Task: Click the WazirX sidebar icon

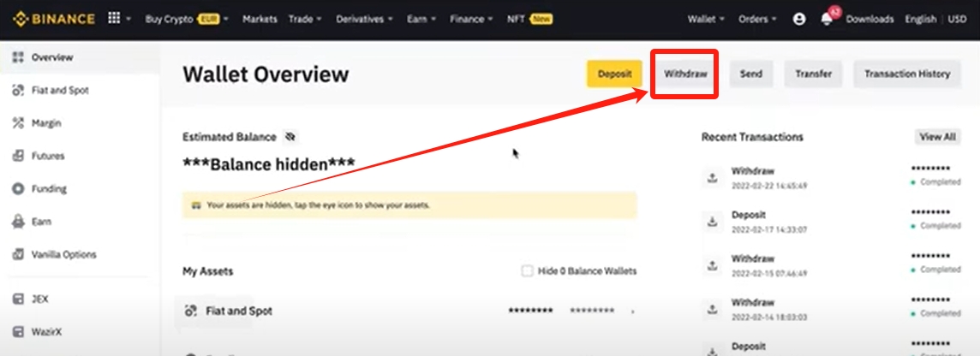Action: coord(18,332)
